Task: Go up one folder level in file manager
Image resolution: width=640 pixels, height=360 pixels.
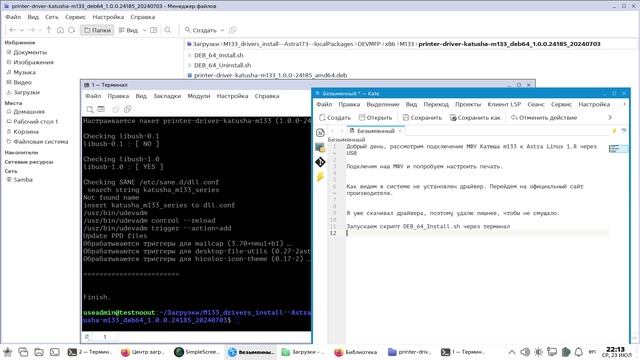Action: [x=49, y=30]
